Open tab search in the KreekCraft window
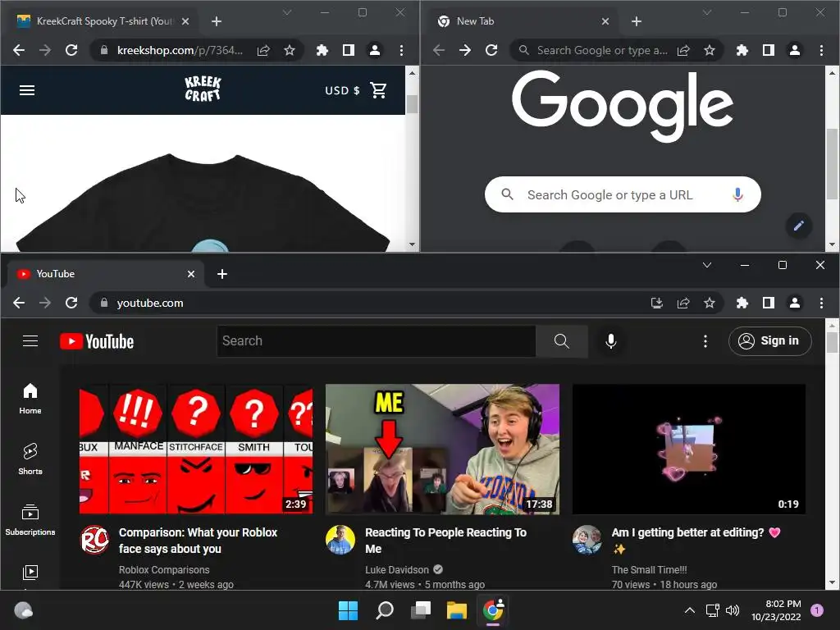The width and height of the screenshot is (840, 630). [287, 12]
